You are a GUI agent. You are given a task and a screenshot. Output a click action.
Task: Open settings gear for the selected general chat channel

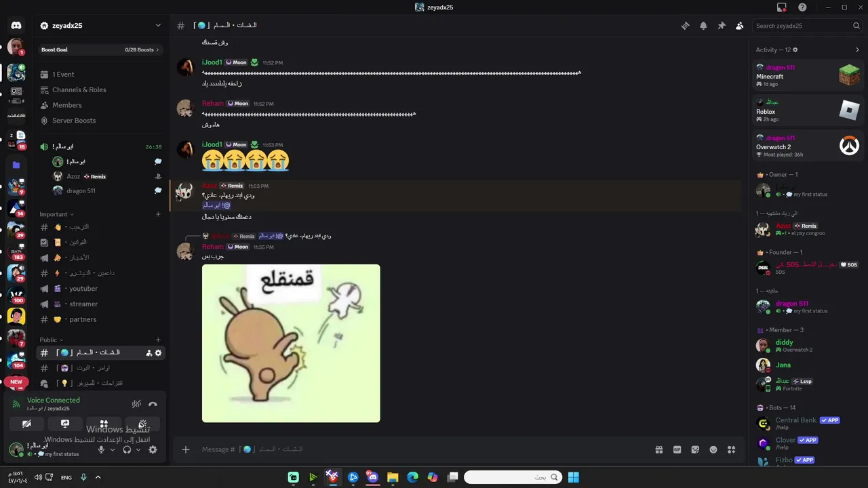coord(159,352)
